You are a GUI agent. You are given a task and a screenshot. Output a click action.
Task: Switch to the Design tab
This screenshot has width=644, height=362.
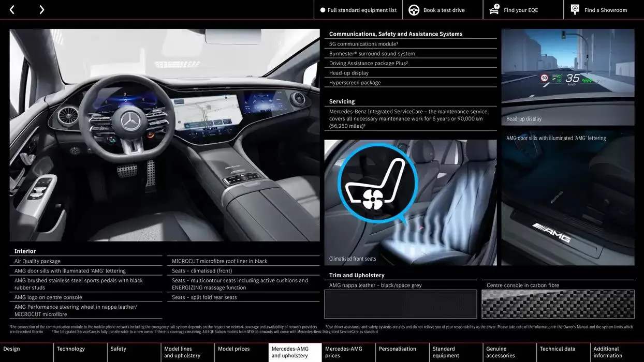26,352
